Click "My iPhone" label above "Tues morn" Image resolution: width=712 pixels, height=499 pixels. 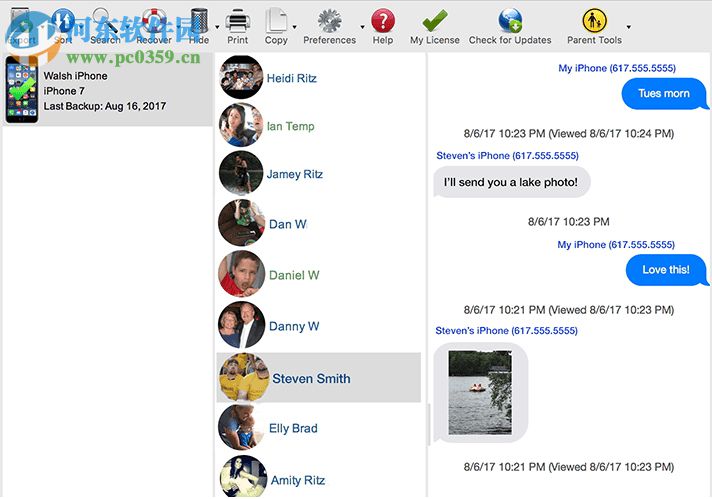617,68
